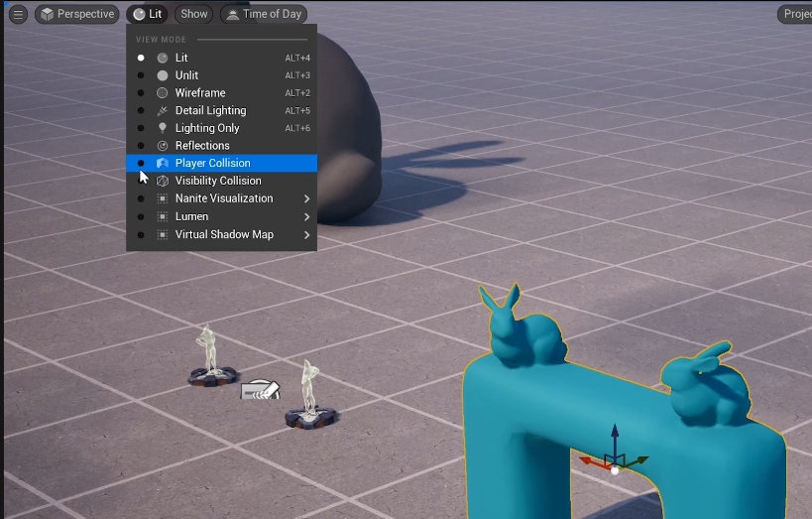
Task: Click the white gizmo center sphere
Action: [615, 470]
